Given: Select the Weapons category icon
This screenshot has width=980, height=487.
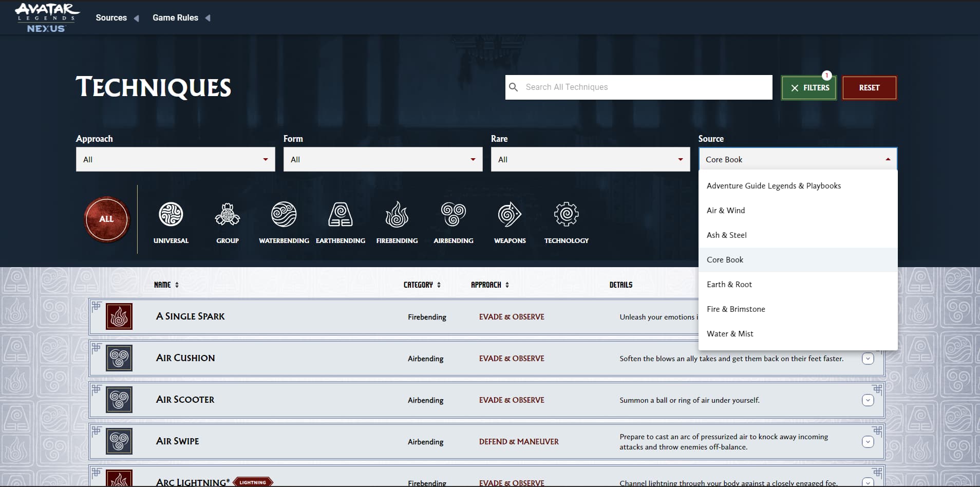Looking at the screenshot, I should [x=510, y=215].
